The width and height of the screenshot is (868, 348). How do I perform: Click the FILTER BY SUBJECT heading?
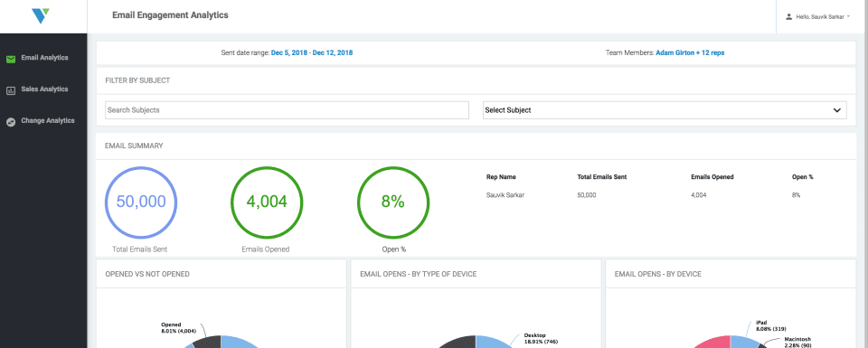[137, 80]
